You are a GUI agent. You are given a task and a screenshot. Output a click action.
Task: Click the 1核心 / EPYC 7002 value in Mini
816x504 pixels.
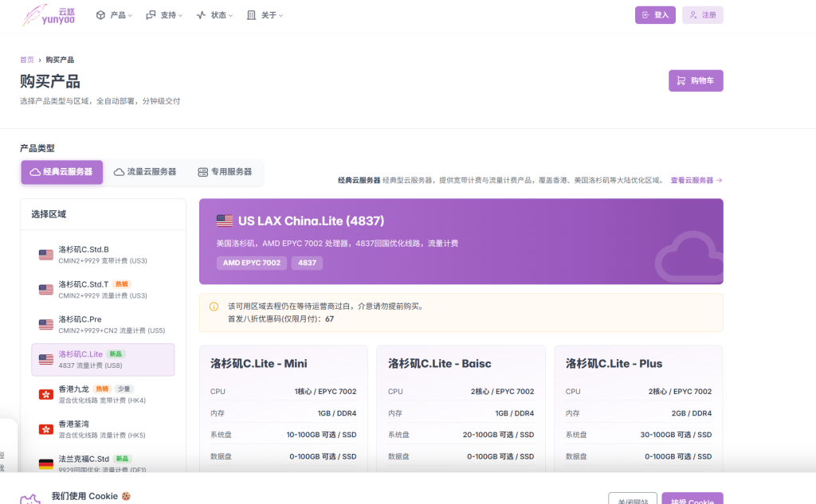click(x=325, y=392)
